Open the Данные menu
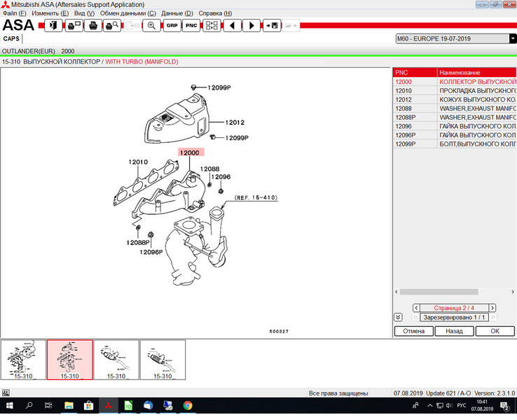 pos(177,13)
